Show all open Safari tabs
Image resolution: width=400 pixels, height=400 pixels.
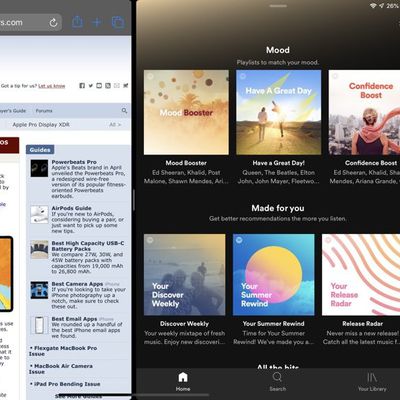(x=118, y=22)
